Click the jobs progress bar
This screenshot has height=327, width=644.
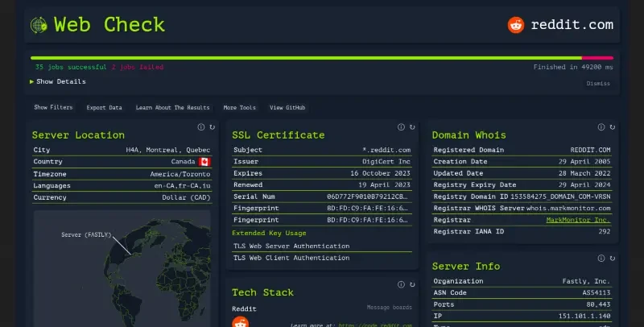(x=321, y=58)
